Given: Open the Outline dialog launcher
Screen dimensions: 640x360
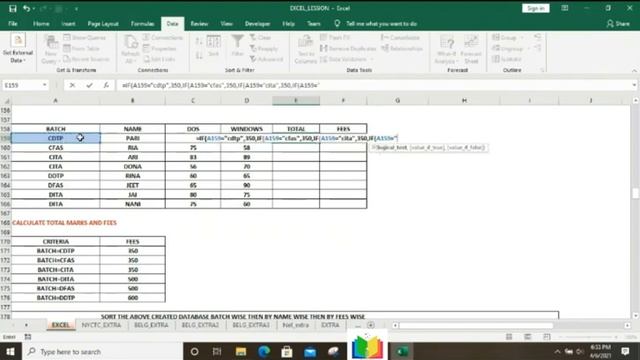Looking at the screenshot, I should pos(542,70).
